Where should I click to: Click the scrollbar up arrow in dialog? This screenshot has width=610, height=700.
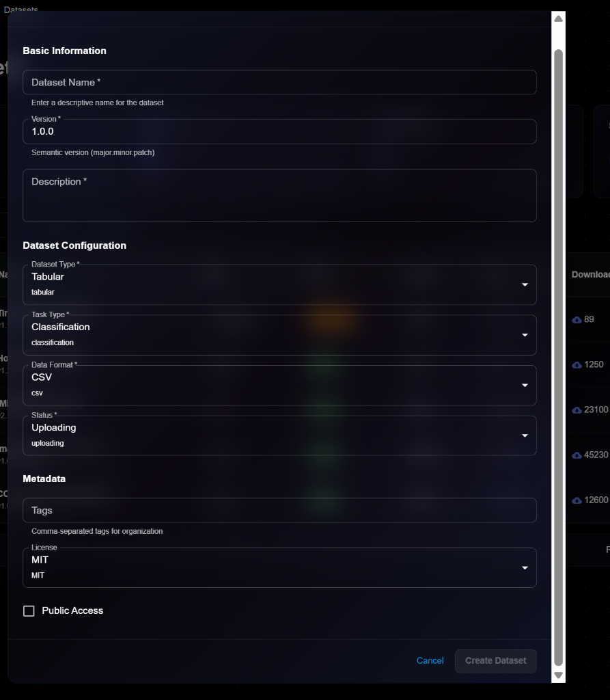[x=558, y=18]
